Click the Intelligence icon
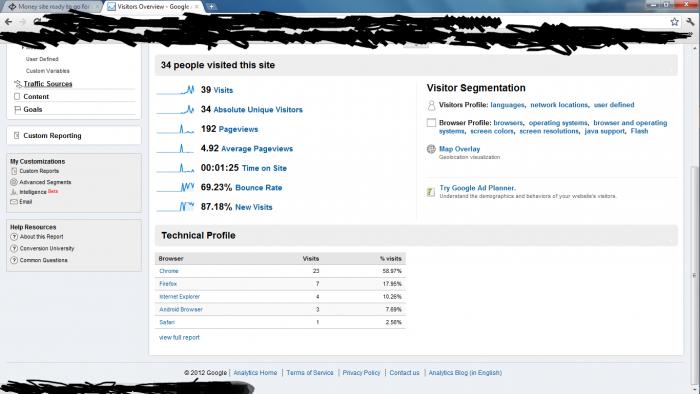 14,192
